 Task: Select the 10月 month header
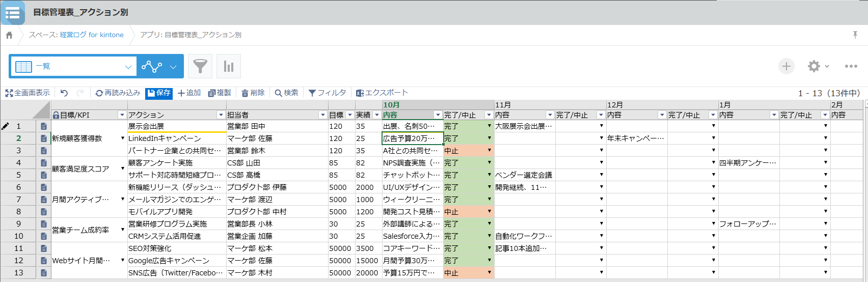click(x=438, y=105)
